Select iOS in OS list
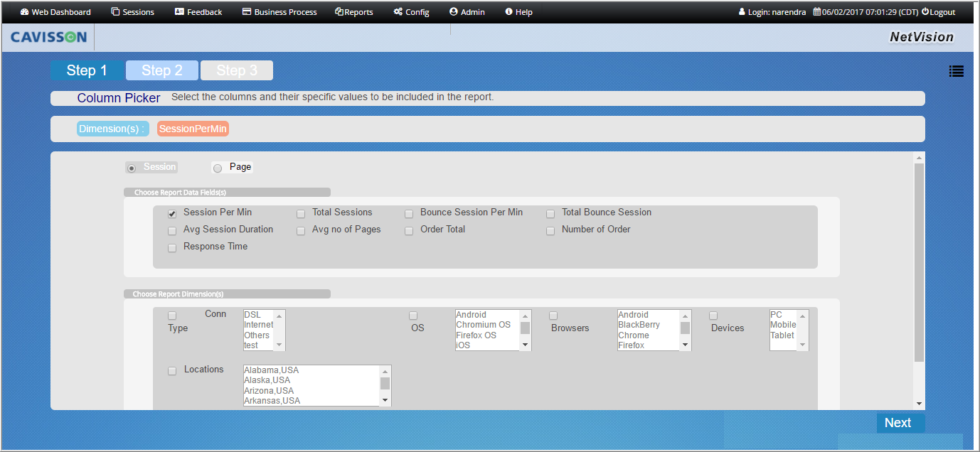The height and width of the screenshot is (452, 980). click(x=488, y=345)
